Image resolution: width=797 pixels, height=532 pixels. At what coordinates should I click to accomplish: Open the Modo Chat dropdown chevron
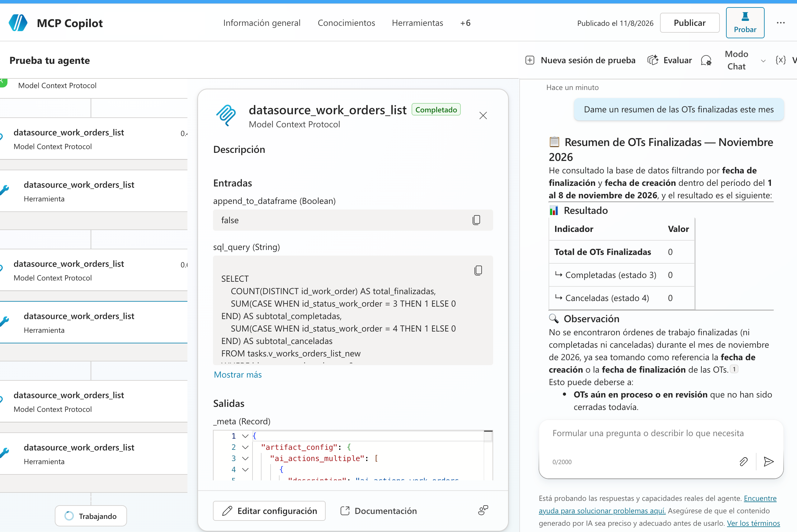763,61
